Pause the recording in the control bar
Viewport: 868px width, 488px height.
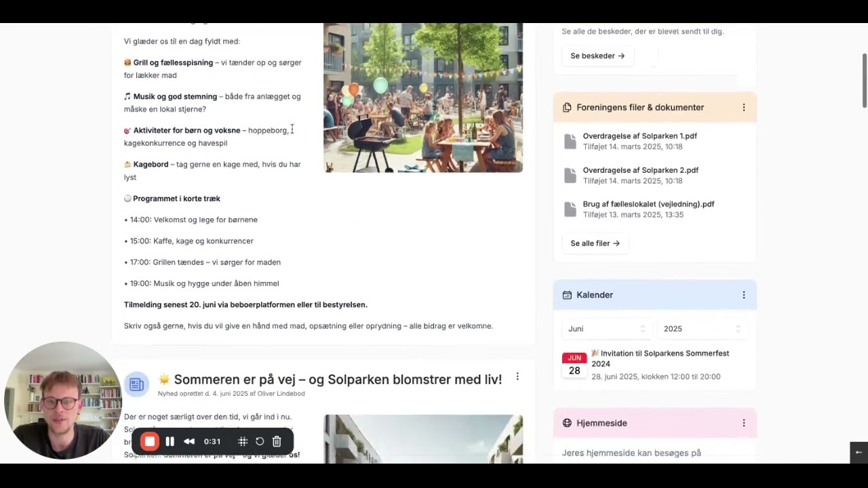pos(170,441)
